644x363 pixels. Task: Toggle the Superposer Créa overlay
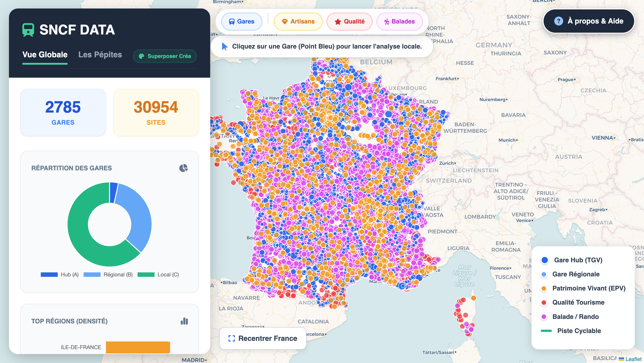coord(165,56)
